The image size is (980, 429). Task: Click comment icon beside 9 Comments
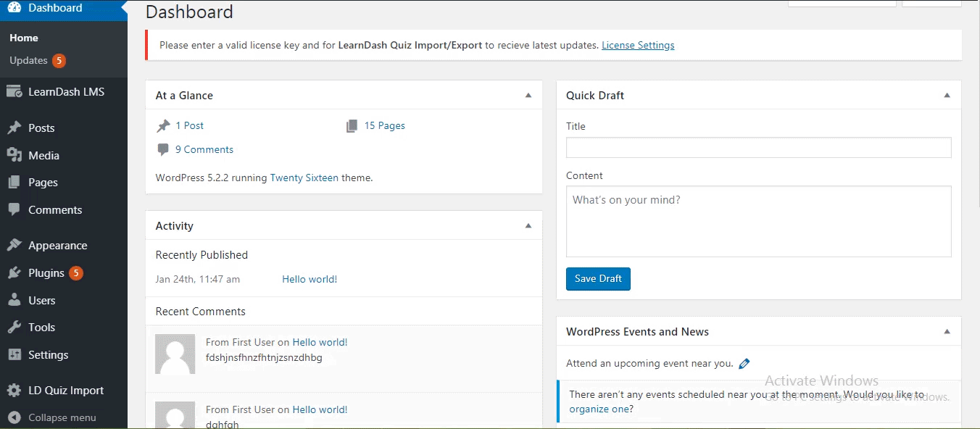[x=163, y=150]
